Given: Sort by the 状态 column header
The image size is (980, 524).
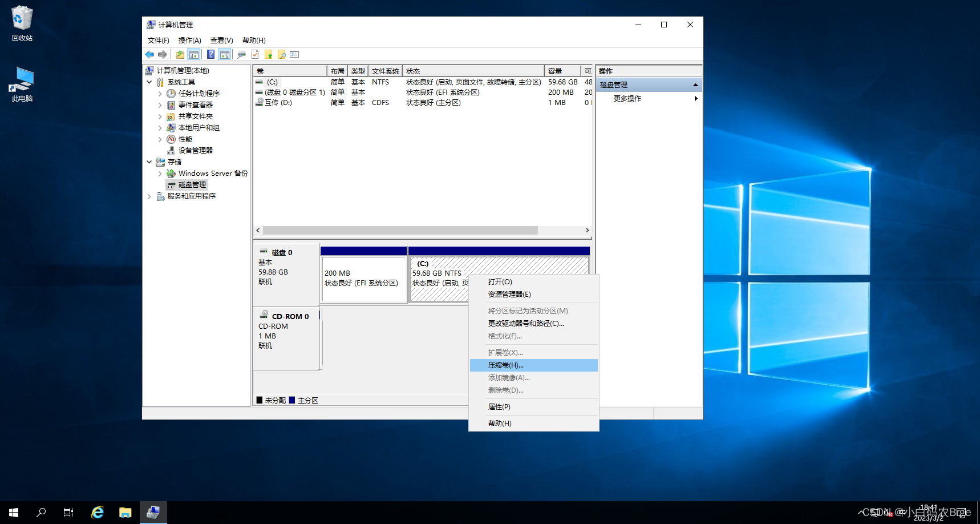Looking at the screenshot, I should 473,71.
